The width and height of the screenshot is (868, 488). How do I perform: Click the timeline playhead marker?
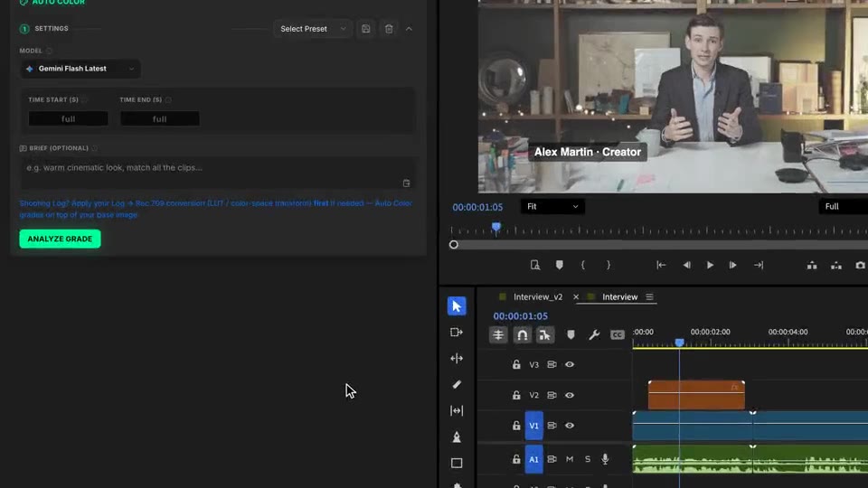click(679, 343)
